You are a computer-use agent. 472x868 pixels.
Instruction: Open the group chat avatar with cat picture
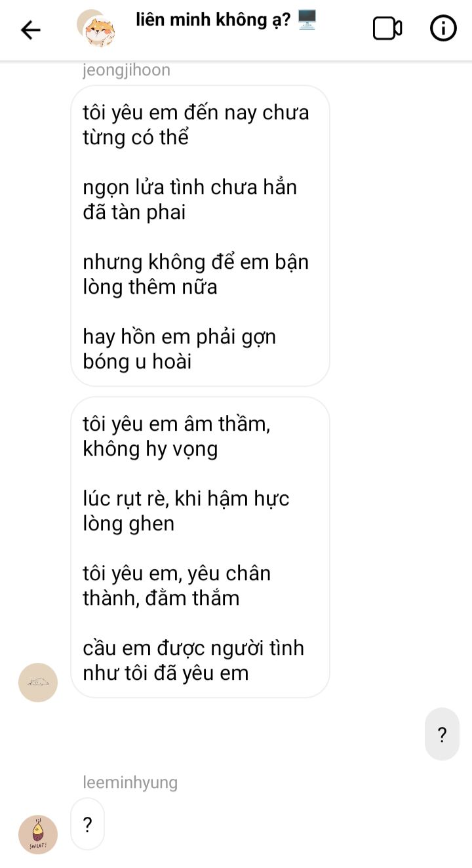(x=97, y=29)
